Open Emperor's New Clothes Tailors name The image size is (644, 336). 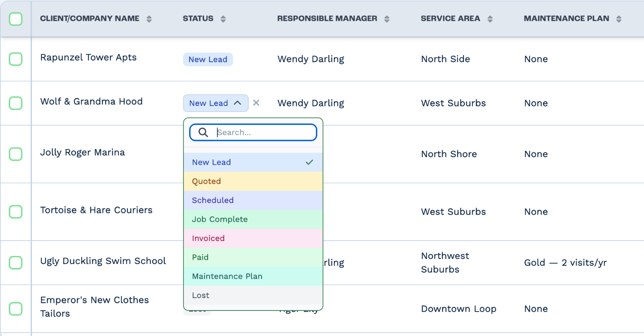[95, 307]
